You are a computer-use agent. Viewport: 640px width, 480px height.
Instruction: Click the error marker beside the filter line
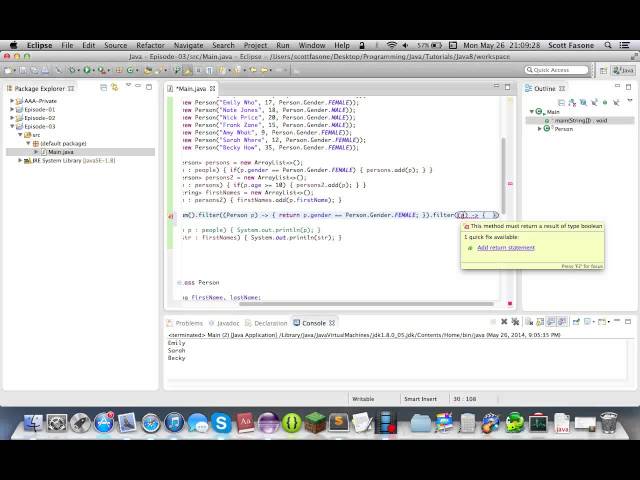tap(171, 216)
